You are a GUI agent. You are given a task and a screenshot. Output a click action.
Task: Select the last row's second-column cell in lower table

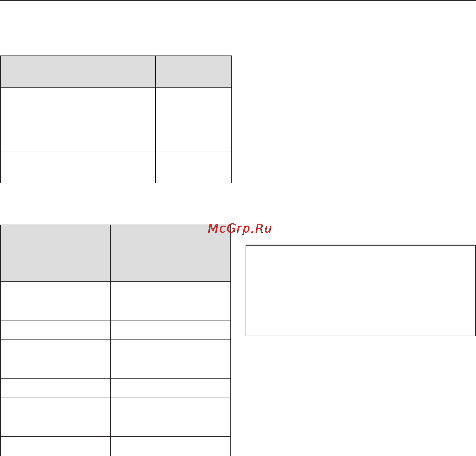(x=170, y=446)
